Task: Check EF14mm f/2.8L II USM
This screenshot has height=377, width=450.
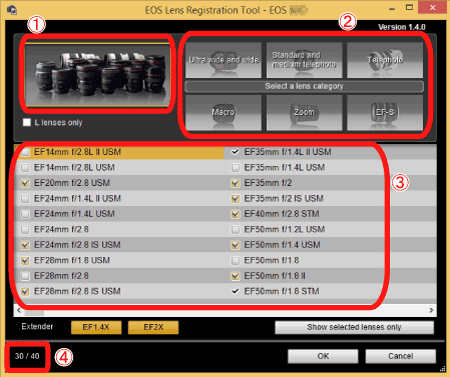Action: tap(25, 152)
